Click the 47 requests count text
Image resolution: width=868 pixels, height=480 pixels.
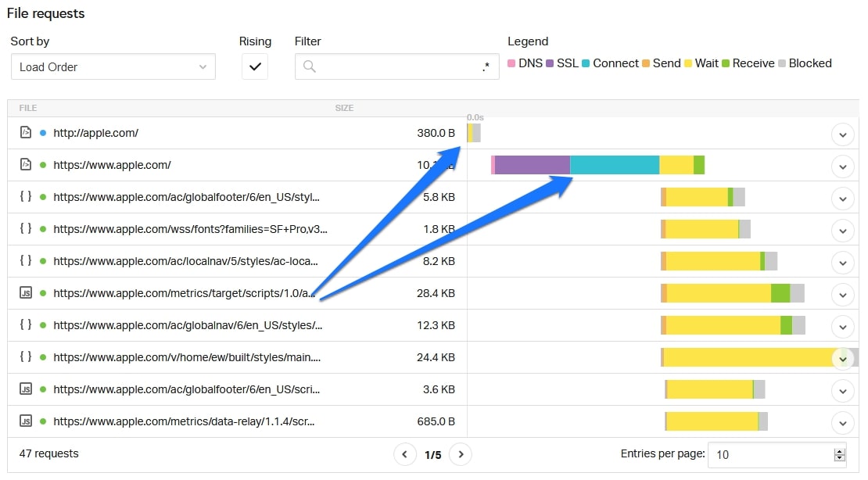point(48,454)
